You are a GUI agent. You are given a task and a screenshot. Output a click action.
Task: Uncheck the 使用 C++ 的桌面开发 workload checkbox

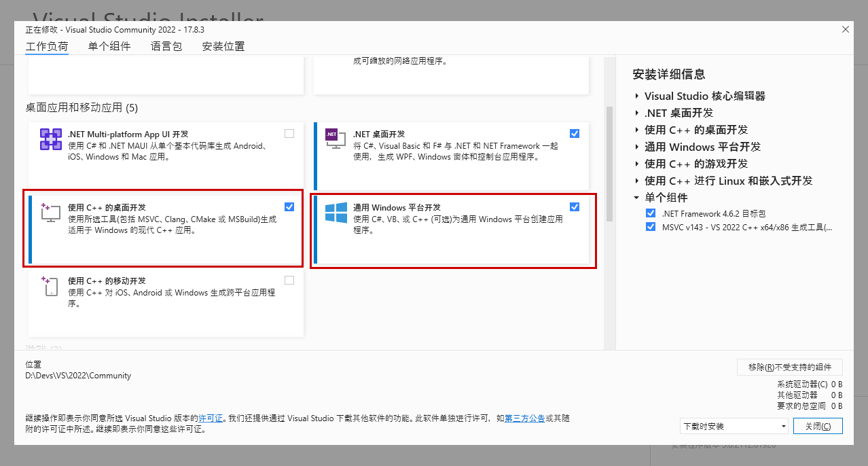pyautogui.click(x=289, y=207)
